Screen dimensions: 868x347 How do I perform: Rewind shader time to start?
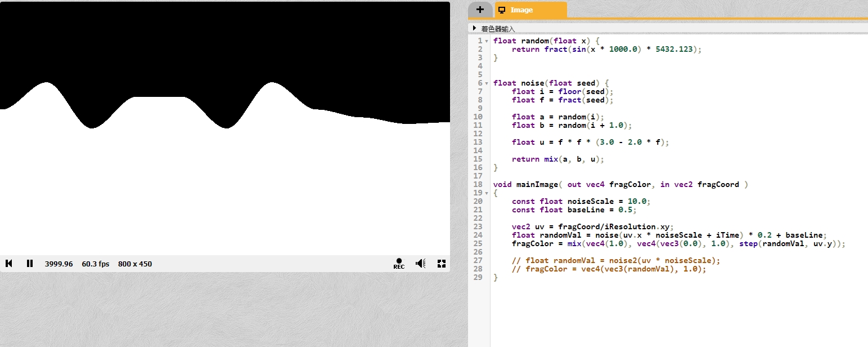(9, 264)
